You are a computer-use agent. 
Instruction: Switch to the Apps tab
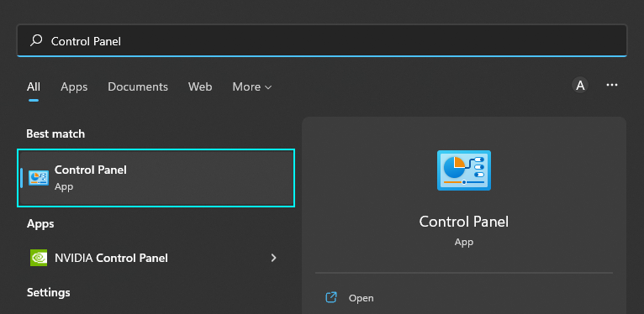74,87
